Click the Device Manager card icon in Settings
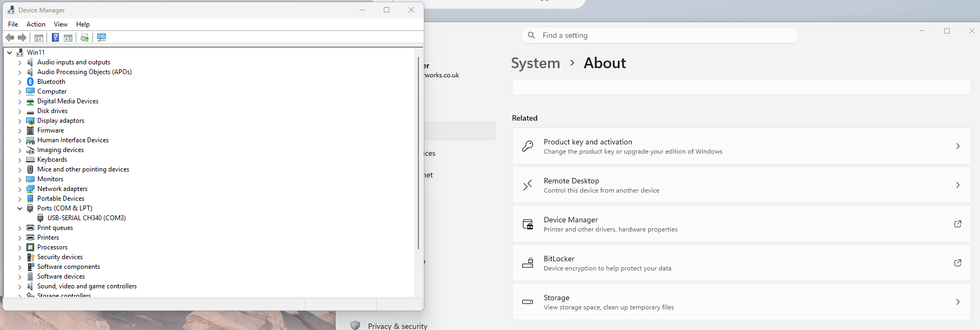Screen dimensions: 980x330 pos(528,224)
